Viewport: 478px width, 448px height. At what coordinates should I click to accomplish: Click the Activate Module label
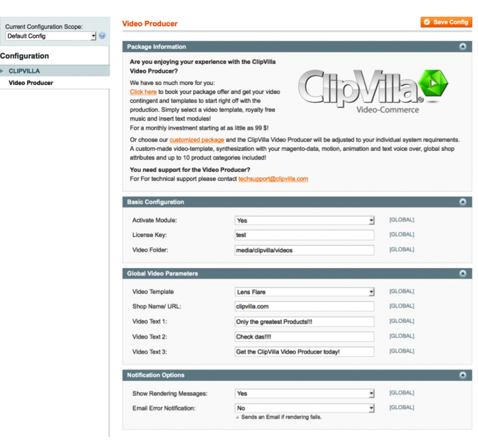154,221
